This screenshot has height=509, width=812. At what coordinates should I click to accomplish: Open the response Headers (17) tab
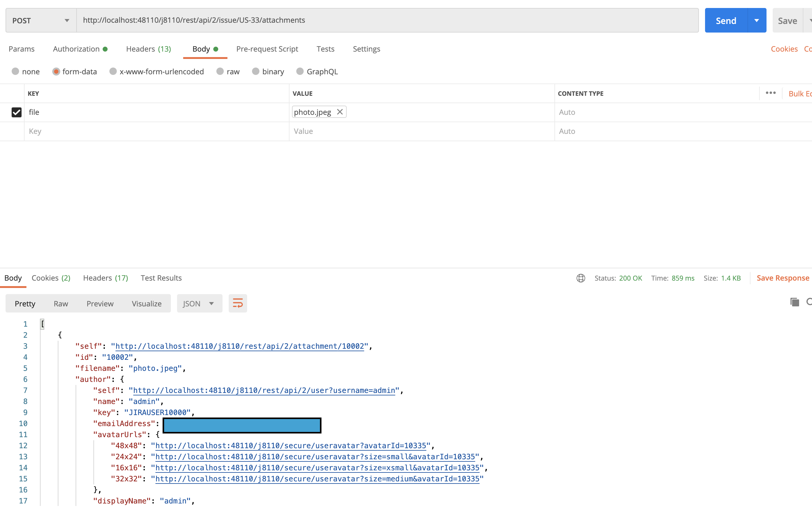[105, 278]
